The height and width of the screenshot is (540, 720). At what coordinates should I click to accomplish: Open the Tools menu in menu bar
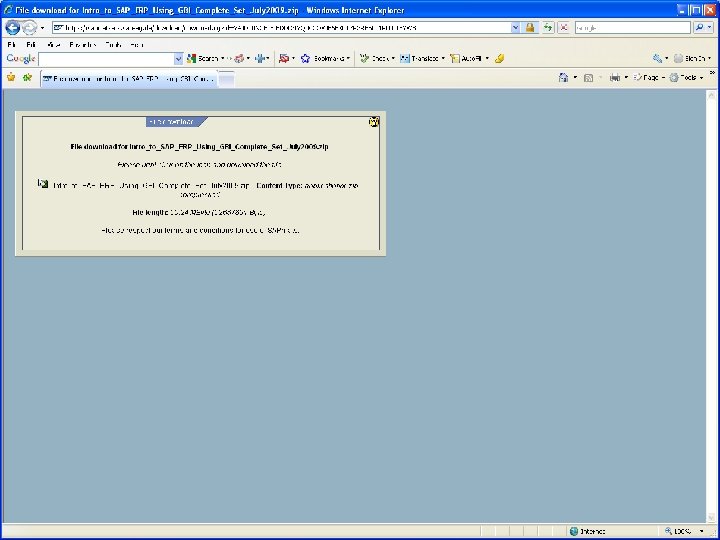coord(113,45)
